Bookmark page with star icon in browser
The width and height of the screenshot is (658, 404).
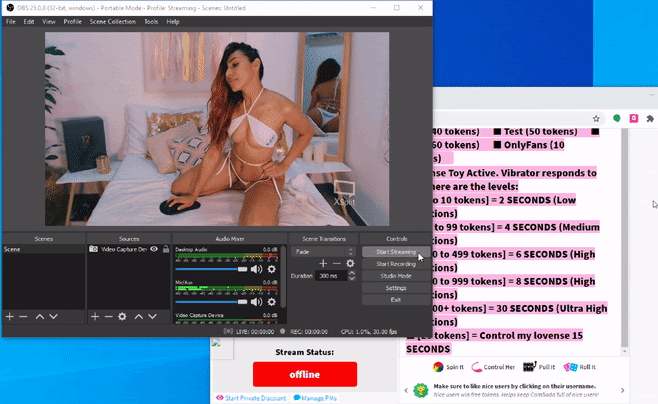click(596, 119)
